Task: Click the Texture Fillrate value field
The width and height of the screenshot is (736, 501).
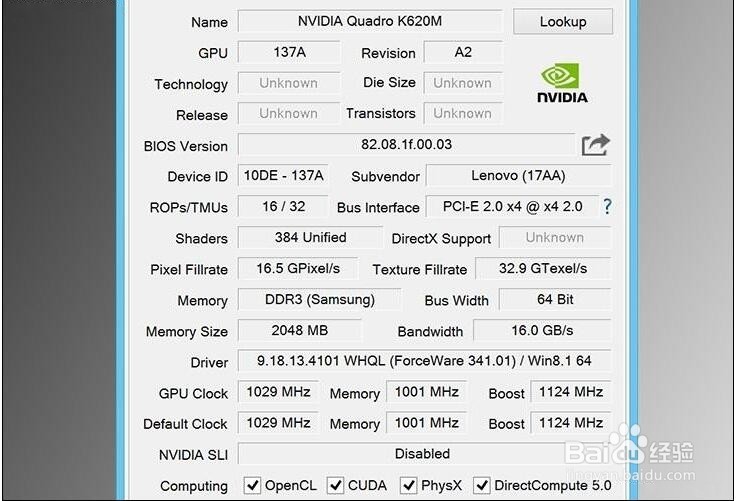Action: [x=542, y=268]
